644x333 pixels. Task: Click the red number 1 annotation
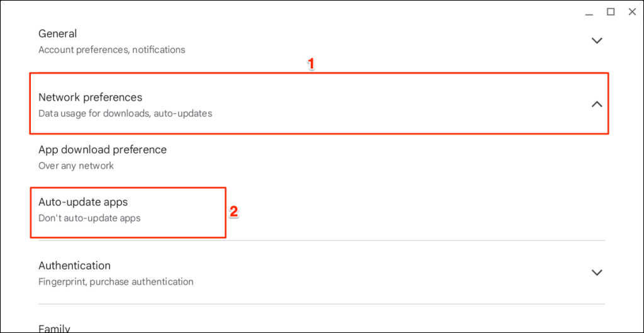(x=309, y=64)
